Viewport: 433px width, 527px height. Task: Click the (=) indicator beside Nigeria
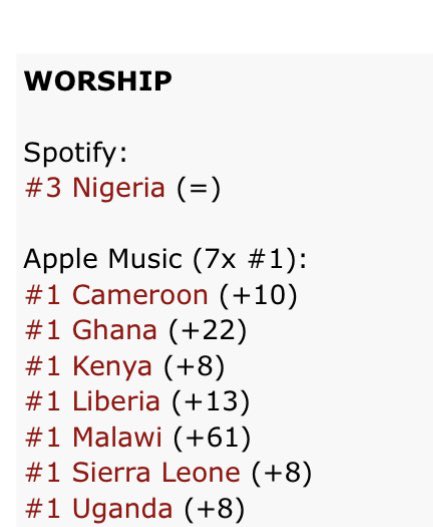pyautogui.click(x=199, y=189)
